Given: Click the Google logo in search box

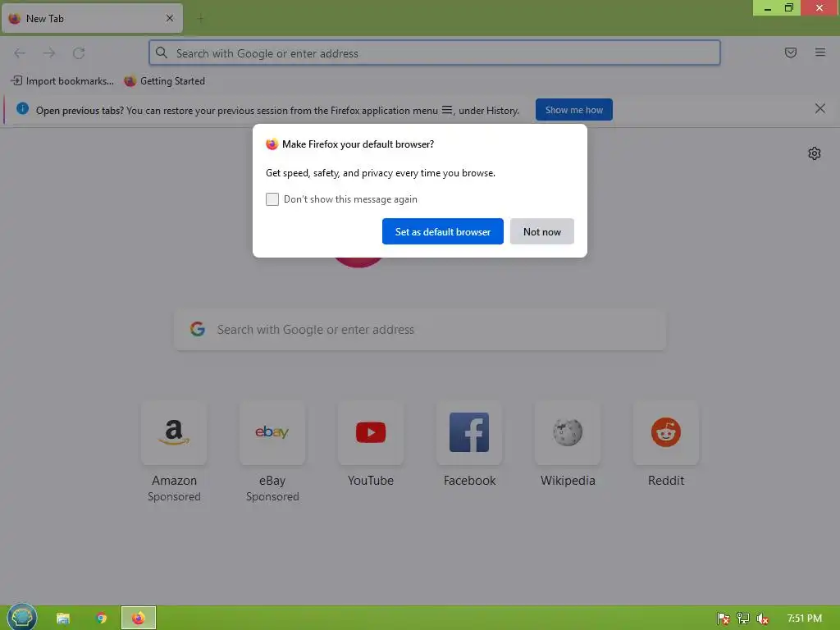Looking at the screenshot, I should (198, 329).
